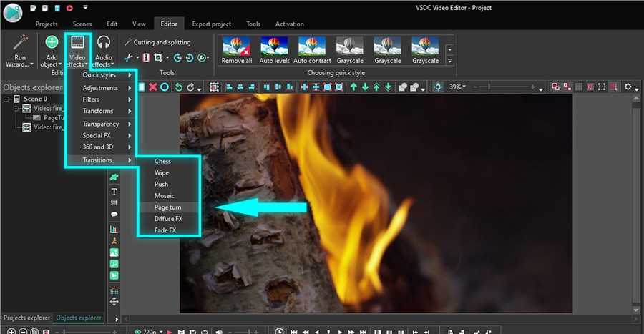
Task: Select the text tool in the vertical toolbar
Action: pos(114,192)
